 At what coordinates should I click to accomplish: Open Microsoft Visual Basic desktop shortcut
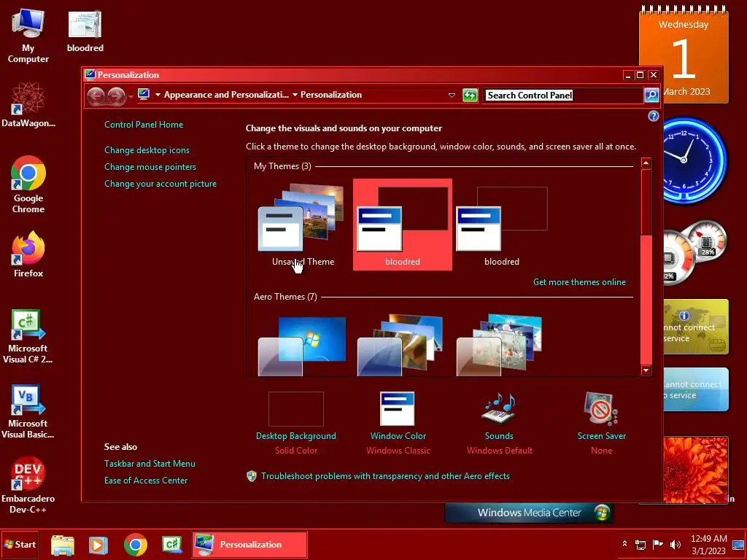click(x=28, y=411)
